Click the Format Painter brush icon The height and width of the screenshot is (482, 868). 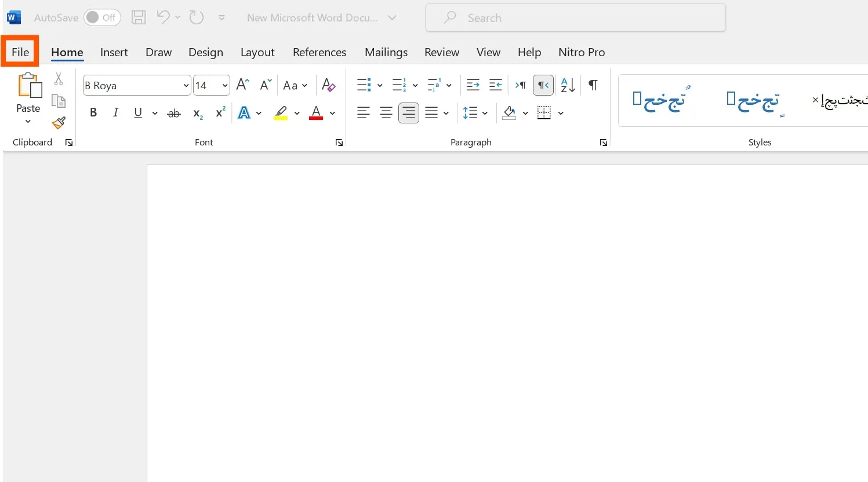coord(59,123)
